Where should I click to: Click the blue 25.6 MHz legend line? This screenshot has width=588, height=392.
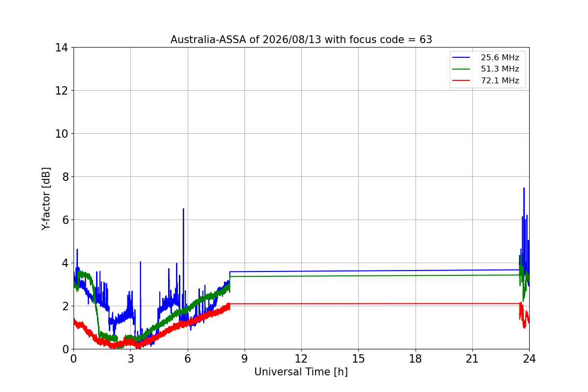click(462, 58)
